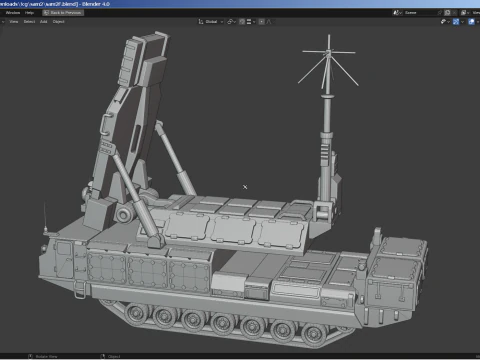Open the viewport Object menu
The image size is (480, 360).
click(x=58, y=22)
